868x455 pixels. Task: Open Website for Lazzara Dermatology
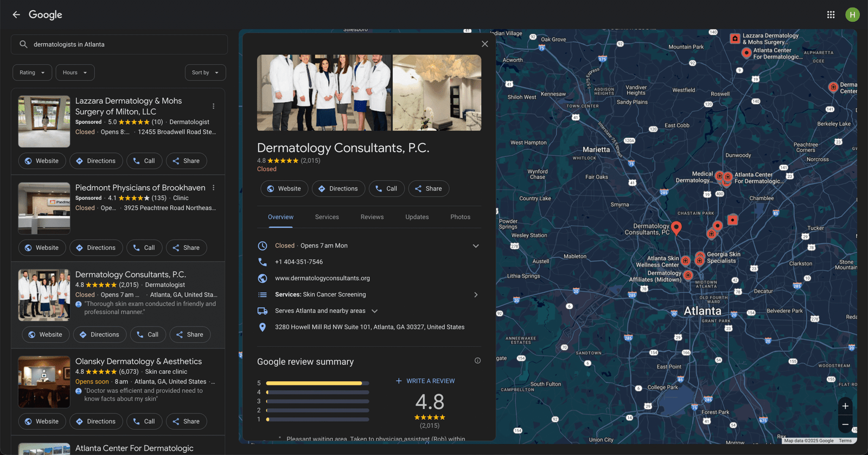point(42,161)
